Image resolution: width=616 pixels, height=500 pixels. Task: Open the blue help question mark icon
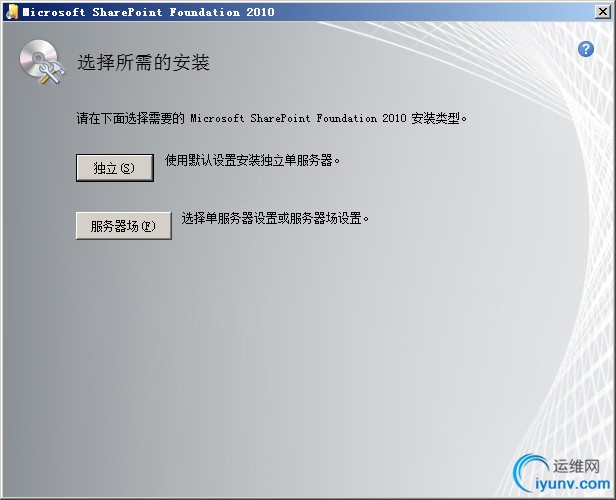586,49
